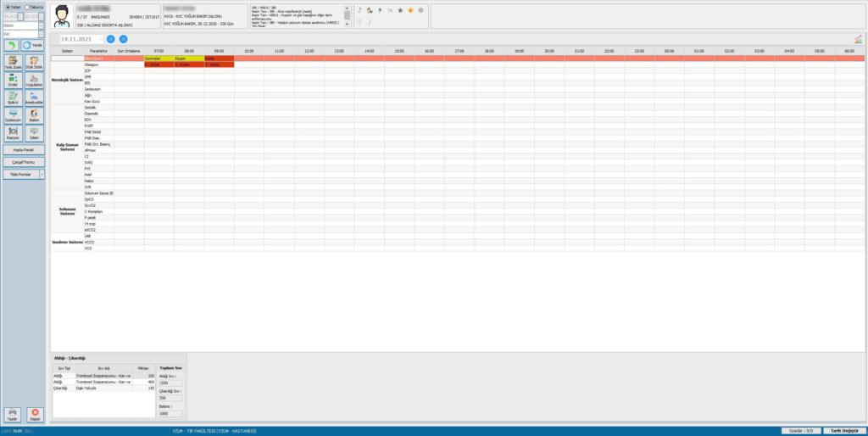This screenshot has width=868, height=436.
Task: Open the 14.11.2021 date dropdown
Action: click(x=100, y=39)
